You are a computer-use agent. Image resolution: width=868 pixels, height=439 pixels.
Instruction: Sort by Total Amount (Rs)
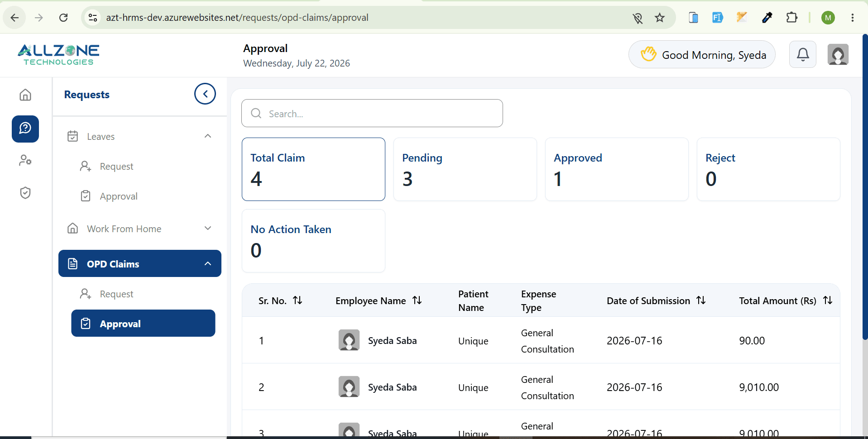point(828,300)
